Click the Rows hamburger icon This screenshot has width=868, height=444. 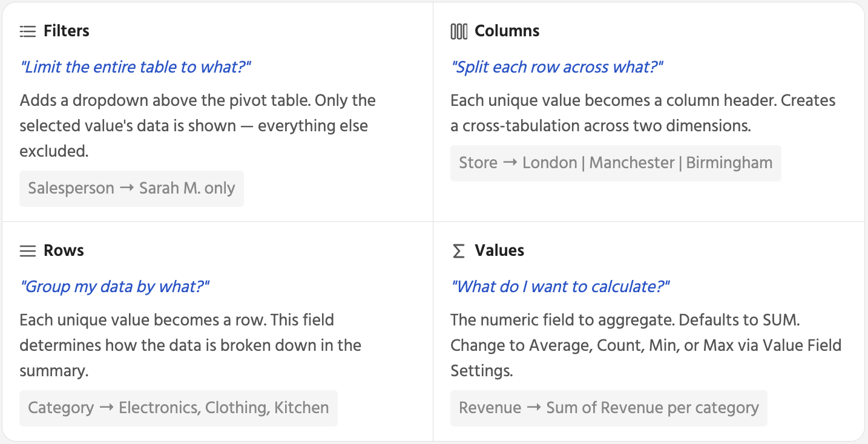pyautogui.click(x=28, y=251)
